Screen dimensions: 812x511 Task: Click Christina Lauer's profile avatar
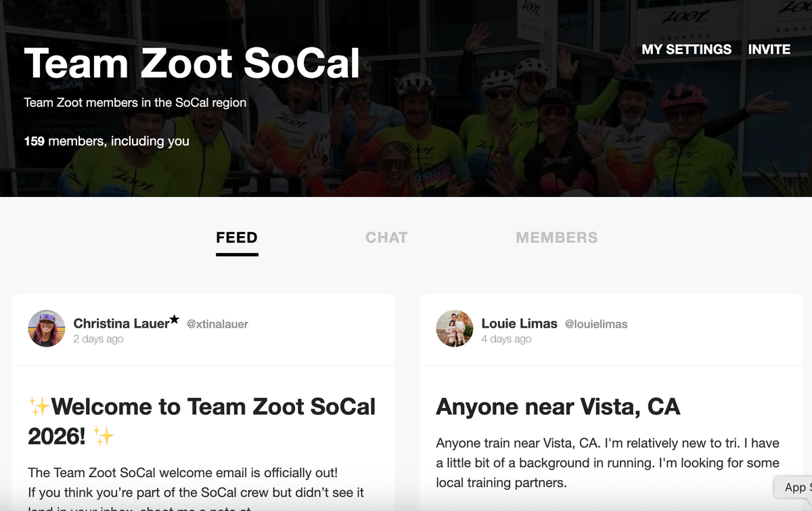point(47,329)
